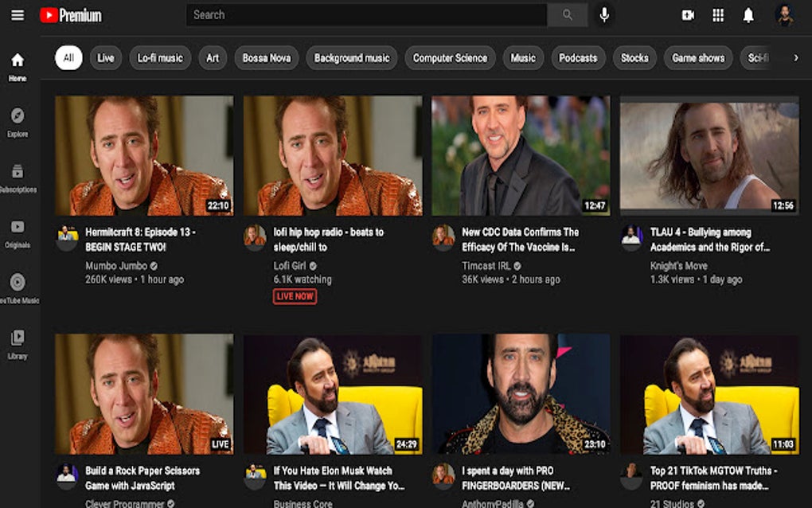
Task: Open Mumbo Jumbo channel name link
Action: coord(116,266)
